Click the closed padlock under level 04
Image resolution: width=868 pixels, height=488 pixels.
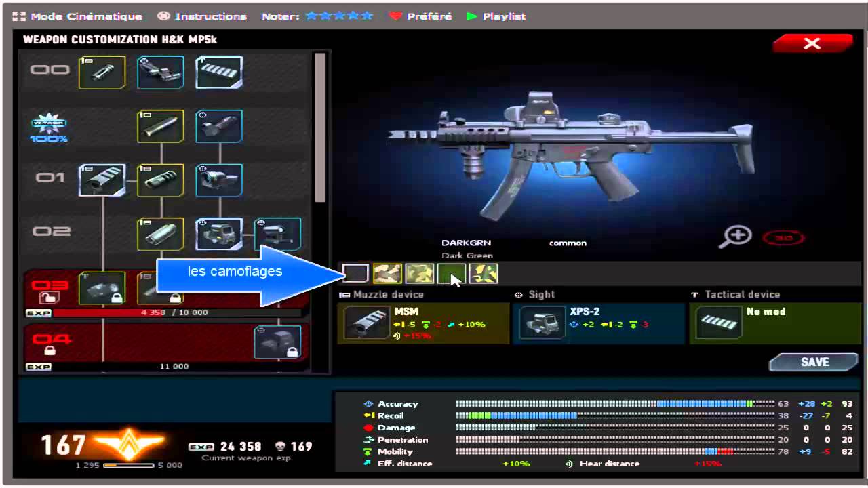point(50,350)
